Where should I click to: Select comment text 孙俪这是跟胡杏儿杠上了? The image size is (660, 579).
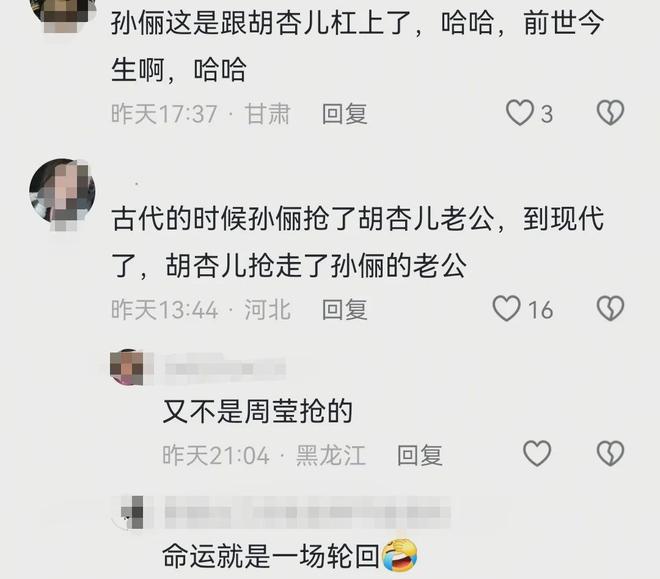tap(261, 23)
